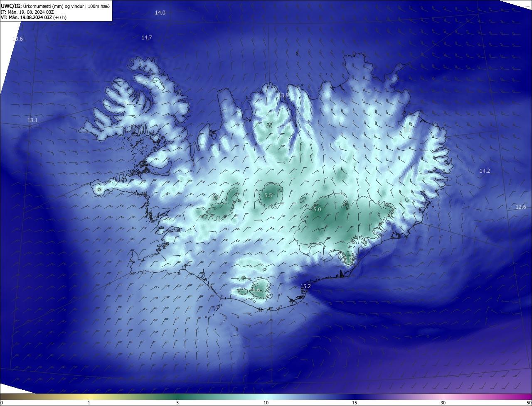
Task: Click the colorbar tick label 50
Action: [529, 403]
